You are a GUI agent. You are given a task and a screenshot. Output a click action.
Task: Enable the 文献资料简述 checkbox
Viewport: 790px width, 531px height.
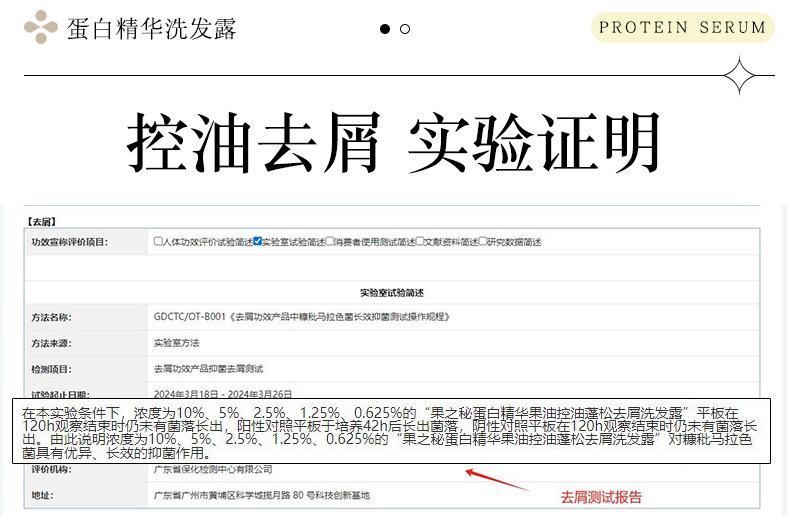pyautogui.click(x=420, y=241)
